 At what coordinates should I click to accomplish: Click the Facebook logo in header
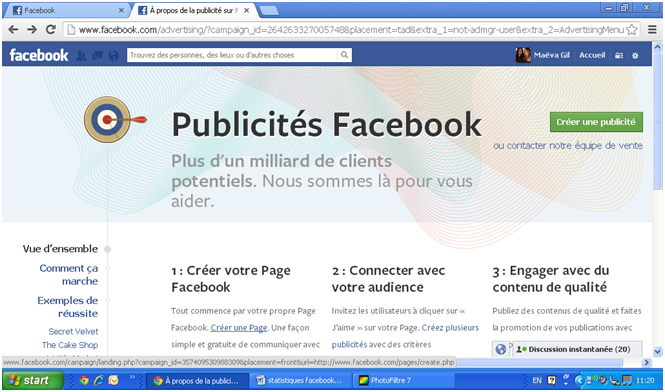[x=39, y=55]
